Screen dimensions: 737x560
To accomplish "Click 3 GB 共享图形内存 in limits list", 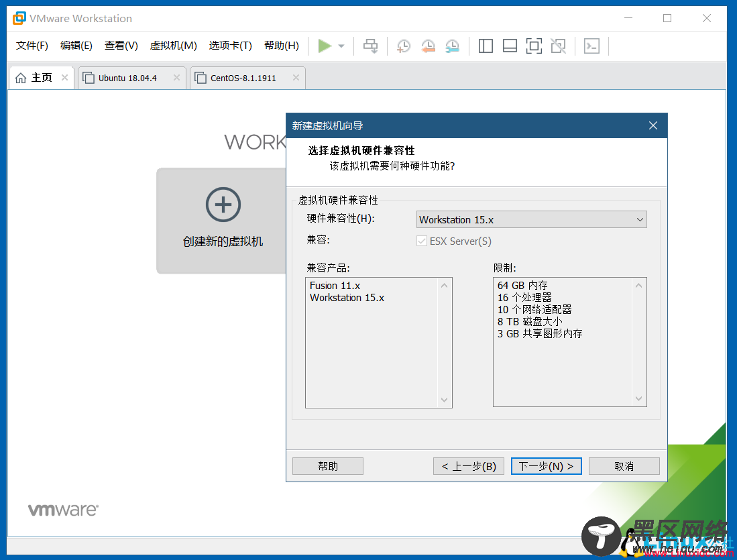I will pyautogui.click(x=540, y=334).
